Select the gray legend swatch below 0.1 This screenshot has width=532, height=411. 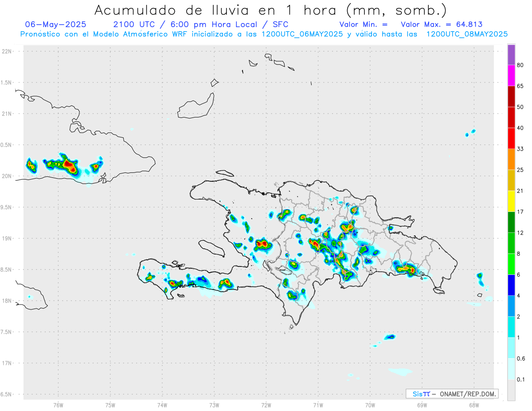pos(511,390)
